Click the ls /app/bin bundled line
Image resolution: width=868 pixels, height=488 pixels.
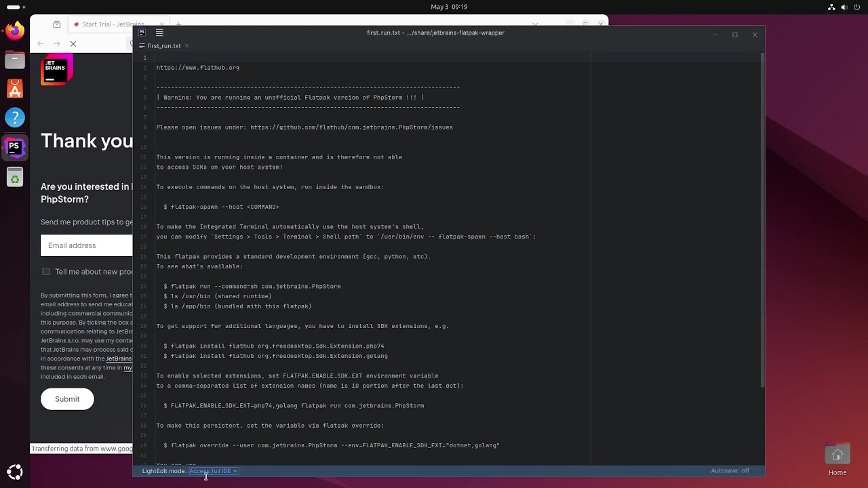(x=237, y=306)
